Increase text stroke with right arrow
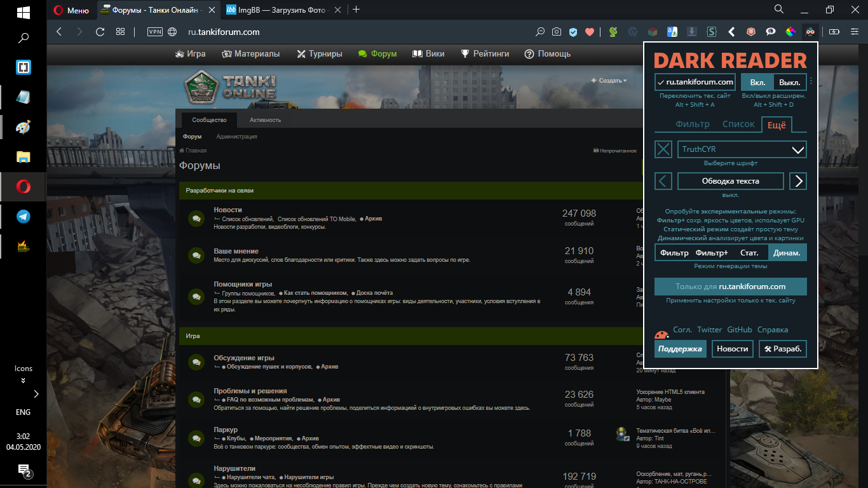This screenshot has height=488, width=868. point(798,181)
